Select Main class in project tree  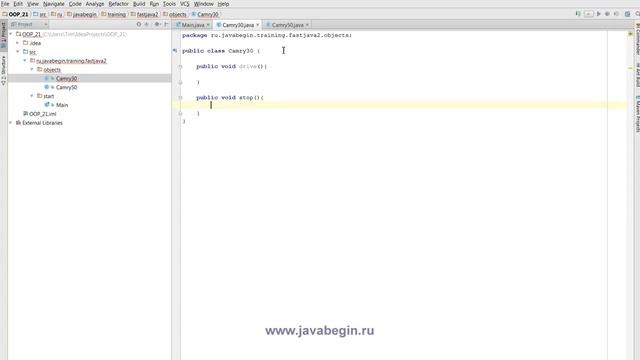click(62, 105)
